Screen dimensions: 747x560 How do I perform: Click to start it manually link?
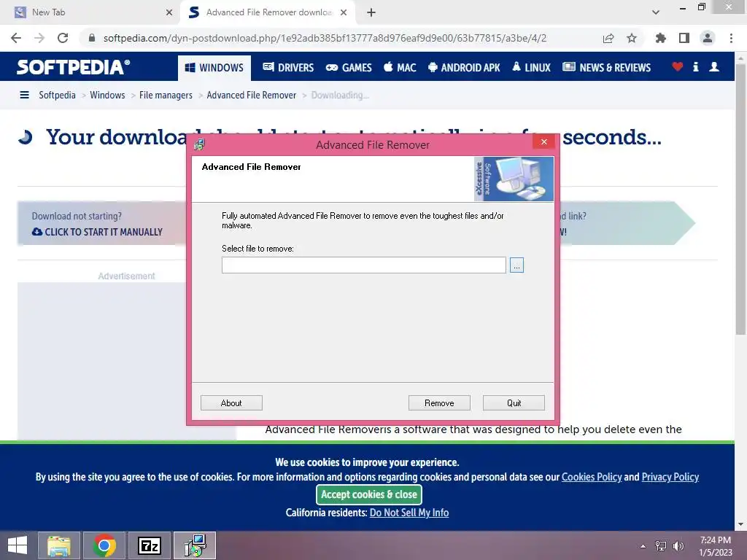[97, 232]
